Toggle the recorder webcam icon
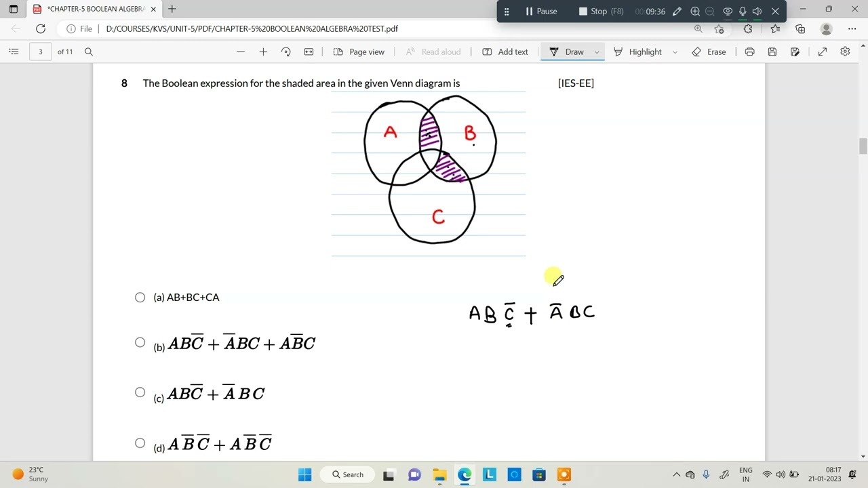 [x=728, y=11]
